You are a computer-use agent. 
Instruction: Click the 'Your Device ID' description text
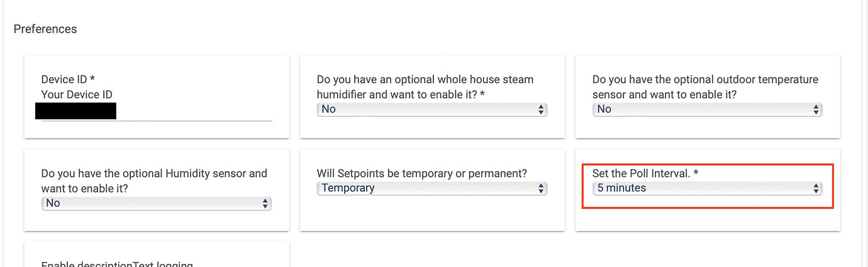(x=77, y=94)
